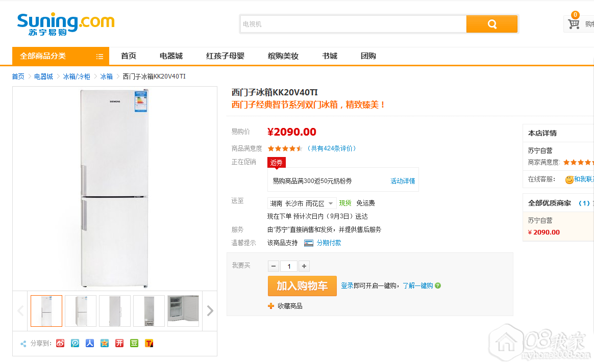Click the 加入购物车 add-to-cart button

(x=302, y=286)
